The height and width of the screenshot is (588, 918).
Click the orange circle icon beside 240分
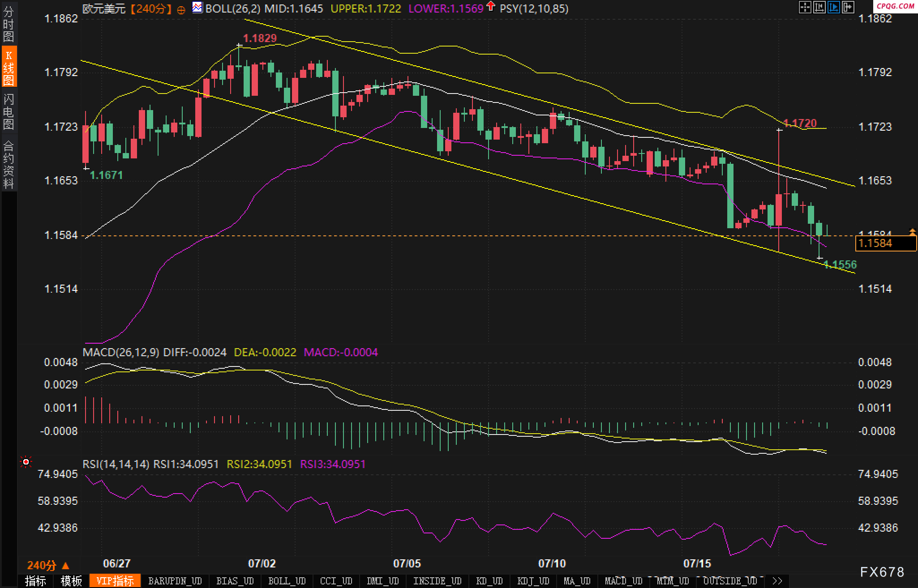point(181,10)
